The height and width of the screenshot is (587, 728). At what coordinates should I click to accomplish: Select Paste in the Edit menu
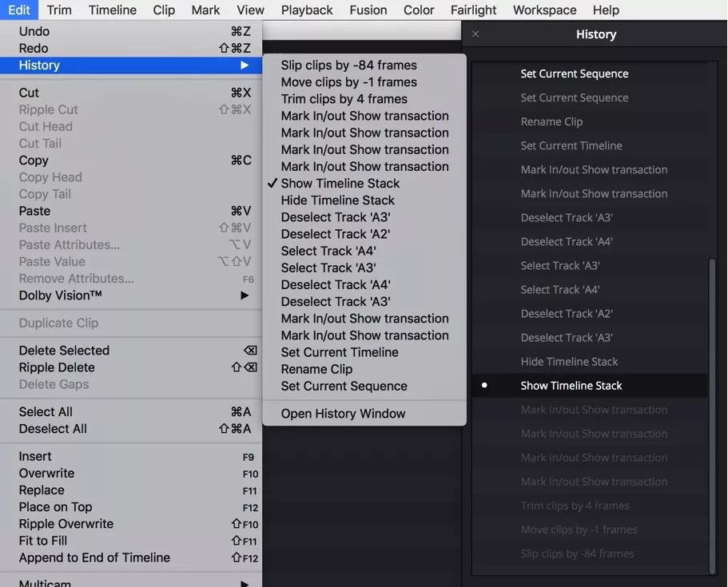click(x=131, y=211)
